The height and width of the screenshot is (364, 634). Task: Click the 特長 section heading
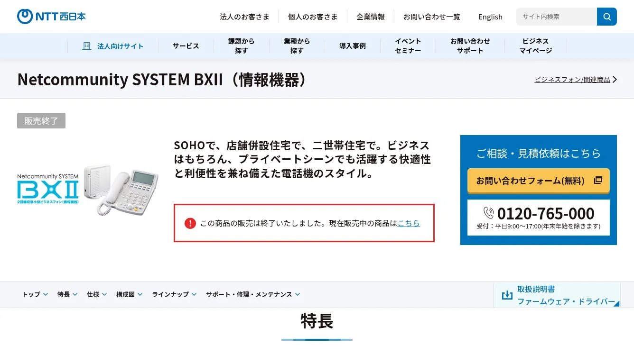317,321
